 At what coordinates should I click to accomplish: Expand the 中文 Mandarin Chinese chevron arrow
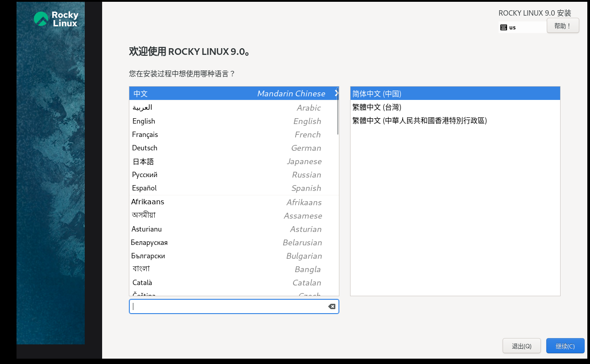[337, 93]
